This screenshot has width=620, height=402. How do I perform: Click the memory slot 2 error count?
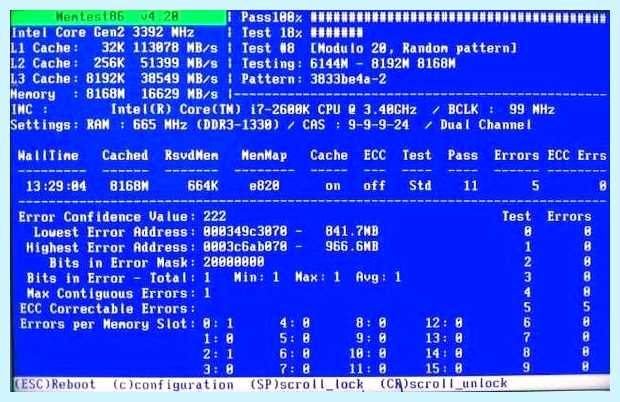[229, 354]
